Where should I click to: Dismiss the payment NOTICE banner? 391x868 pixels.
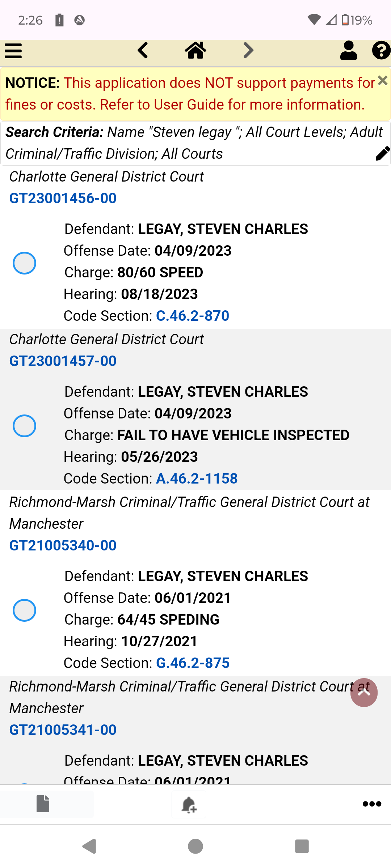pyautogui.click(x=382, y=80)
